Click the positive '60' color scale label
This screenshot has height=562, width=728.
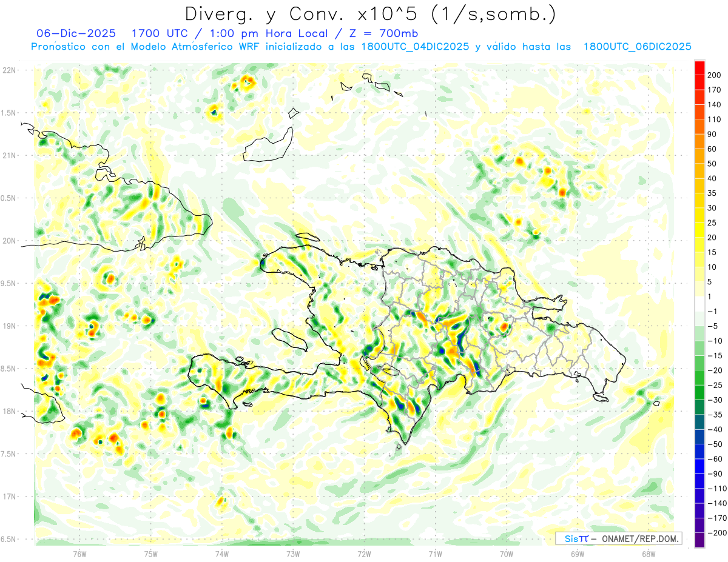(712, 149)
